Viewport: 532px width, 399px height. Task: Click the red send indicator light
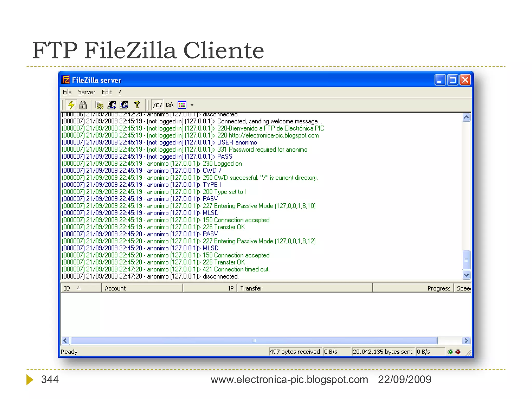pos(458,352)
